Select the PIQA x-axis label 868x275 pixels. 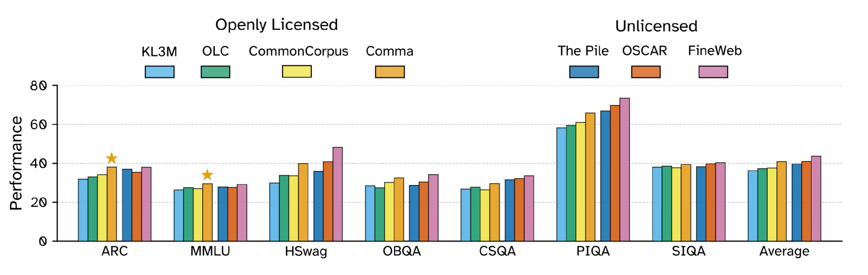[x=593, y=251]
